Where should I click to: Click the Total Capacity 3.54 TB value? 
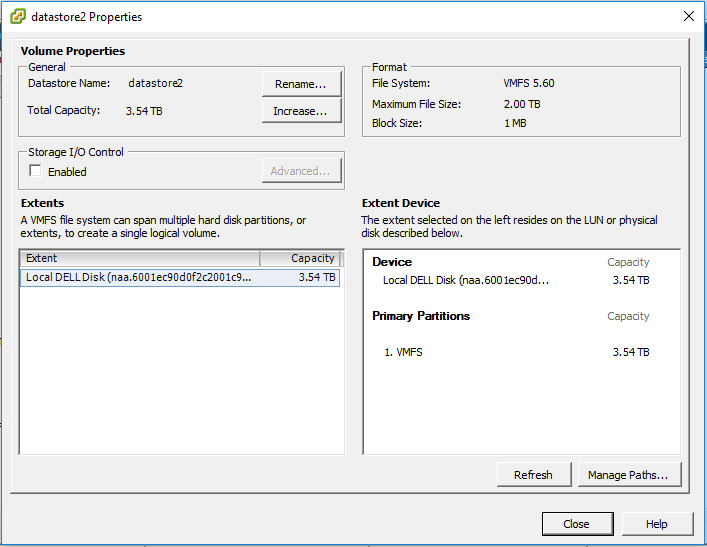click(x=144, y=111)
